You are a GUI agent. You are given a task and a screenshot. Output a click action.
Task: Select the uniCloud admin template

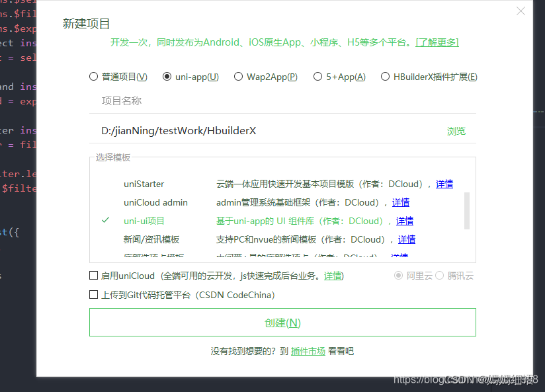pos(155,202)
